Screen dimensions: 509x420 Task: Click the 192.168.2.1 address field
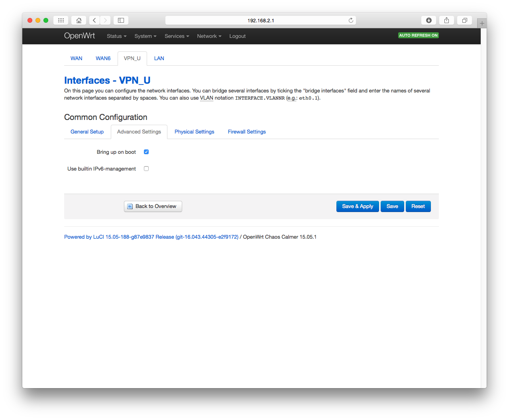coord(261,20)
